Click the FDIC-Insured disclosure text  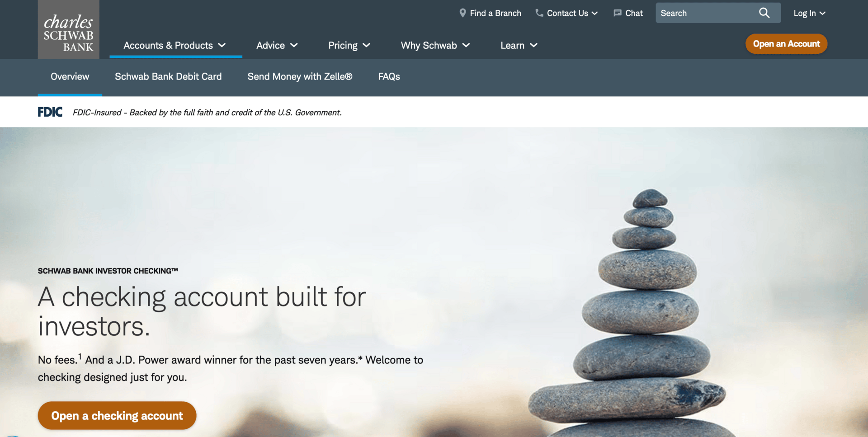207,112
